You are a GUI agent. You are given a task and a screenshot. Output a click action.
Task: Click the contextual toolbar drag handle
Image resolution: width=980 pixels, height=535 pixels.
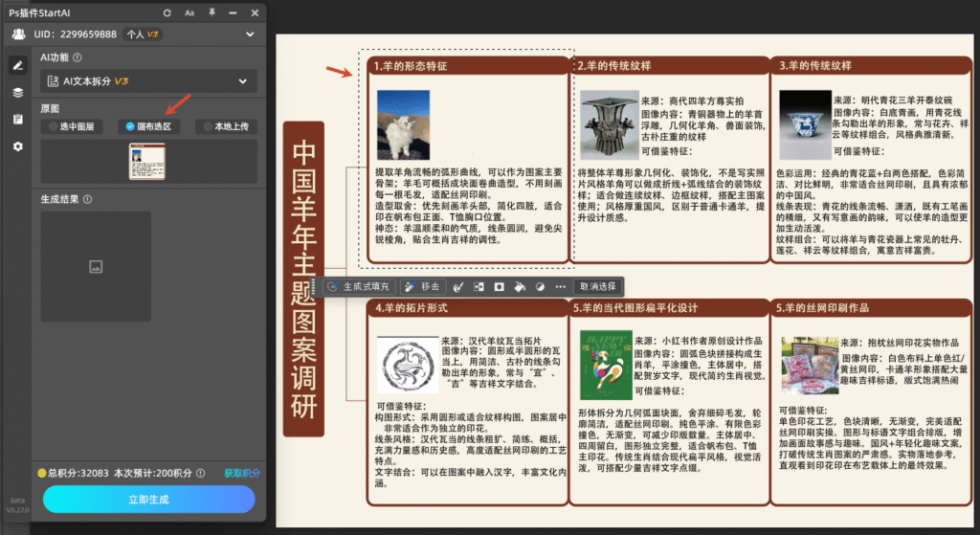tap(314, 287)
